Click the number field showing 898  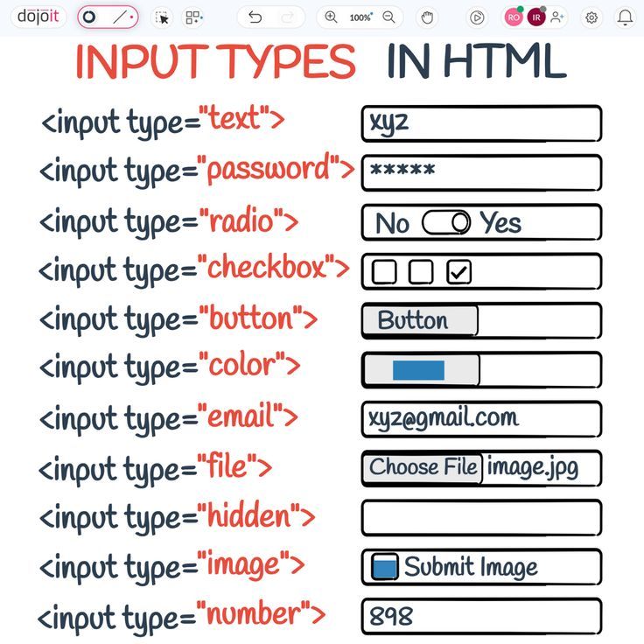click(481, 616)
